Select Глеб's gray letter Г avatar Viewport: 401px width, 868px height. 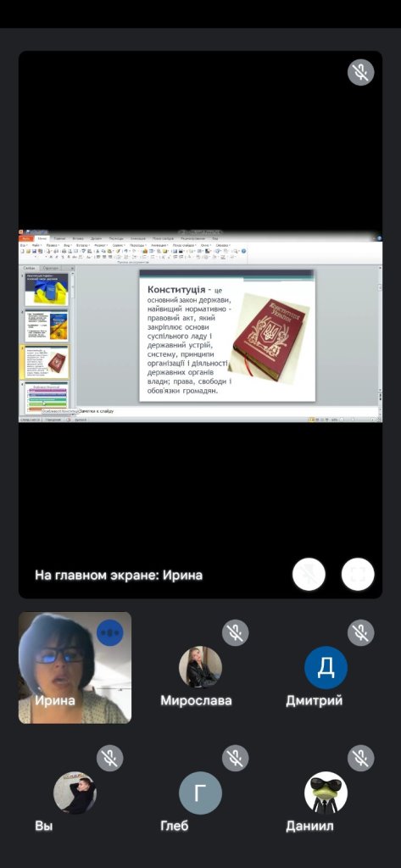click(x=200, y=793)
